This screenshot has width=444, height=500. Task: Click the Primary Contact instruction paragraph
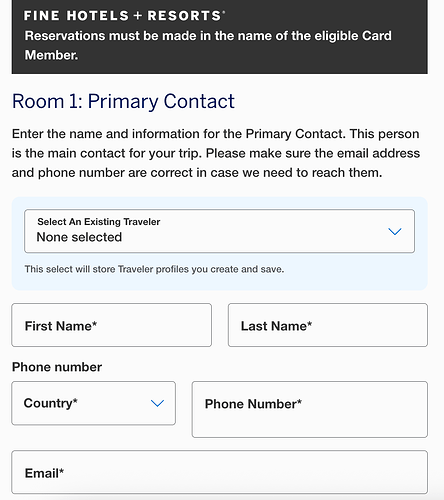point(216,153)
